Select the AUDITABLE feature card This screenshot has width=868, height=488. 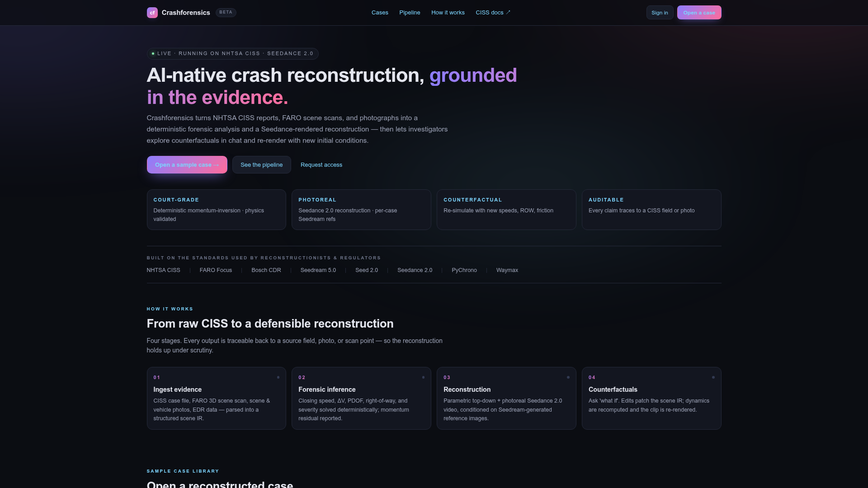point(651,210)
